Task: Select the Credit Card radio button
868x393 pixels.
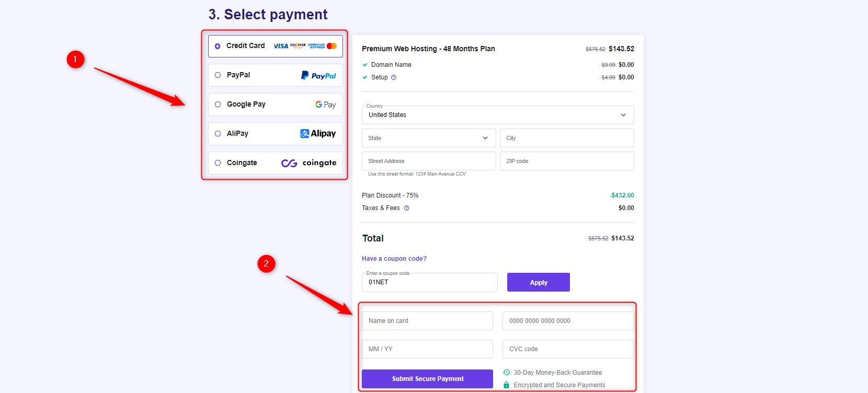Action: point(218,46)
